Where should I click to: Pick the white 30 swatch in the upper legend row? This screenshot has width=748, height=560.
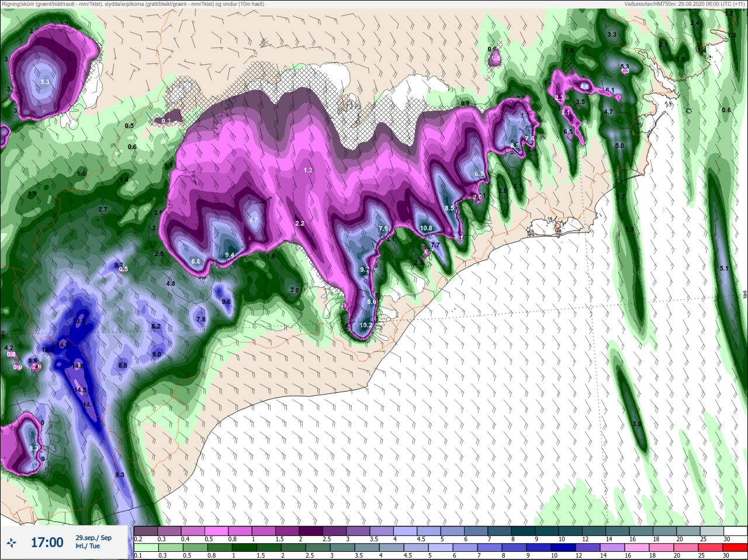click(x=735, y=530)
